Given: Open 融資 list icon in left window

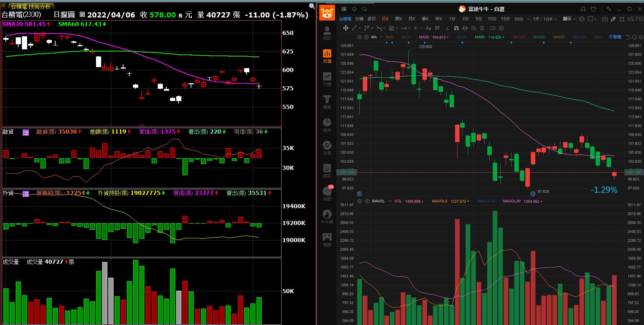Looking at the screenshot, I should [x=26, y=132].
